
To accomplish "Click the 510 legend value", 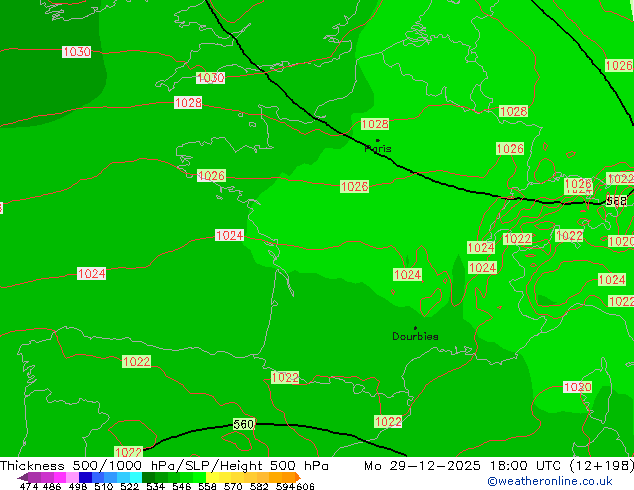I will (104, 486).
